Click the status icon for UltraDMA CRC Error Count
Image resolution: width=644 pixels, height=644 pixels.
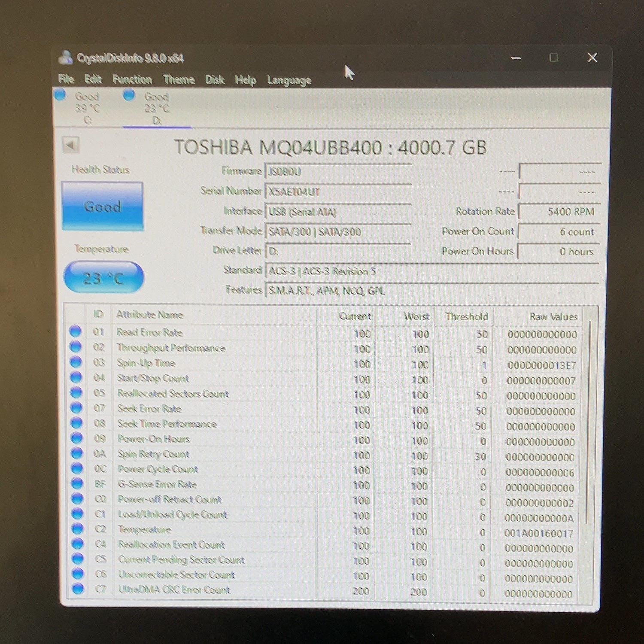coord(78,589)
